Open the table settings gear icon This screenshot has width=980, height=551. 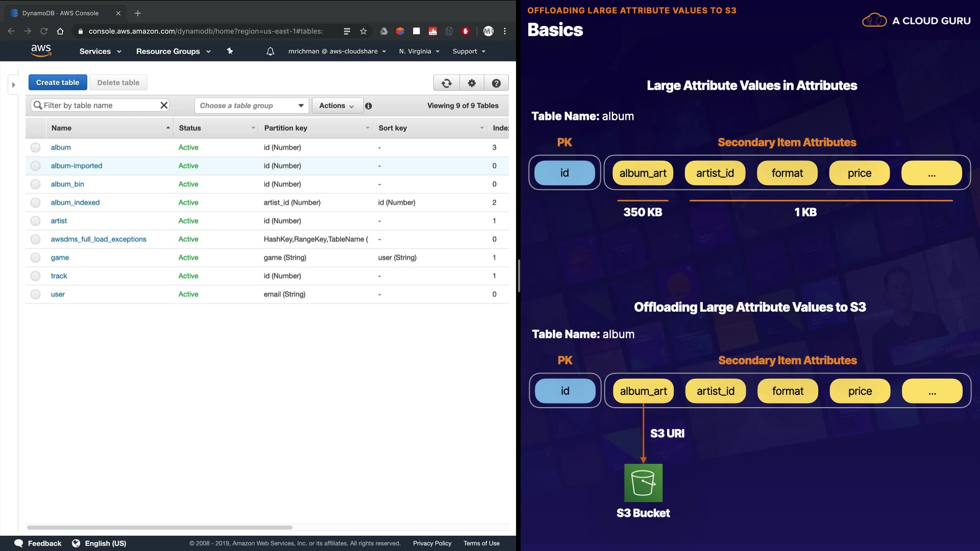click(x=472, y=83)
